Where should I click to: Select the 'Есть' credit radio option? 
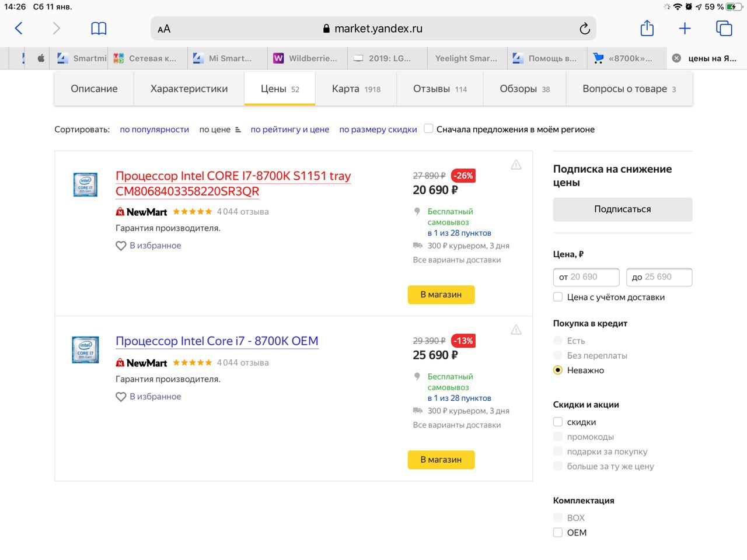558,341
